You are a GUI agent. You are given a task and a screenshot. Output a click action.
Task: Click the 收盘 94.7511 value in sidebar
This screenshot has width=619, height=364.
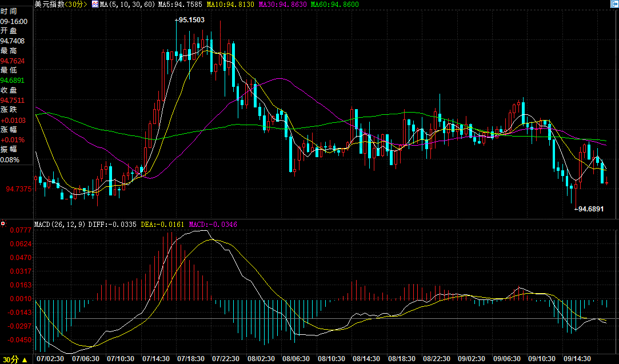click(12, 100)
